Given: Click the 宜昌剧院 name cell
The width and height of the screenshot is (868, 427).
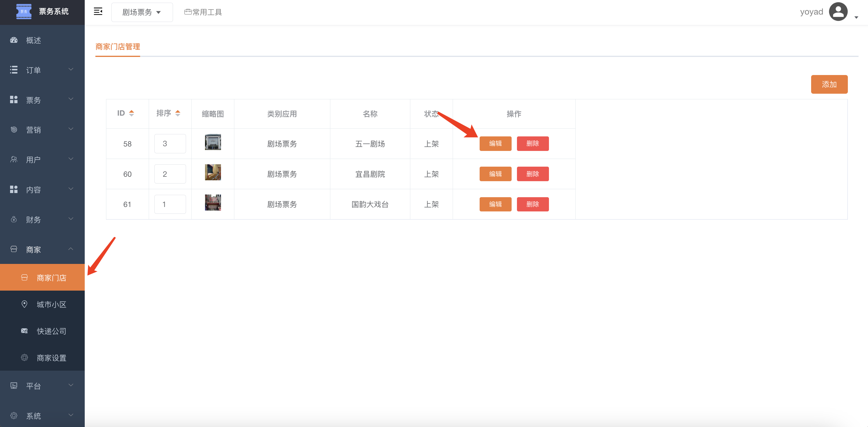Looking at the screenshot, I should pyautogui.click(x=370, y=174).
